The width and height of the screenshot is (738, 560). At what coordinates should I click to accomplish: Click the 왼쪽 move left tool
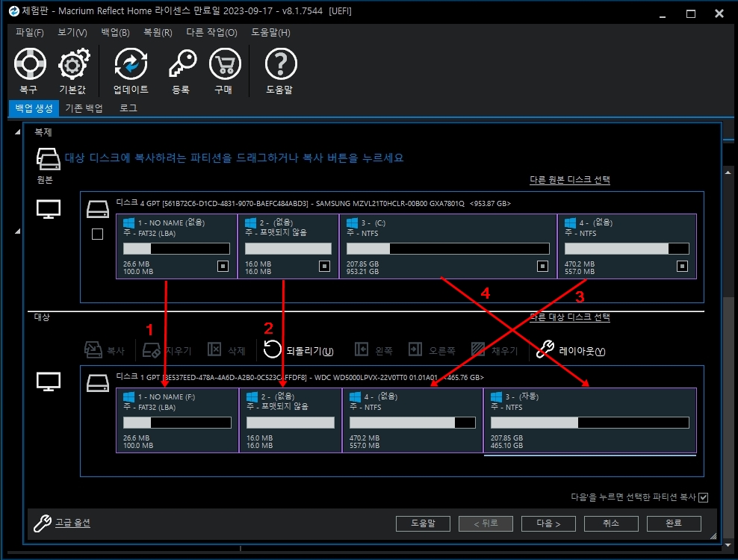pyautogui.click(x=373, y=350)
